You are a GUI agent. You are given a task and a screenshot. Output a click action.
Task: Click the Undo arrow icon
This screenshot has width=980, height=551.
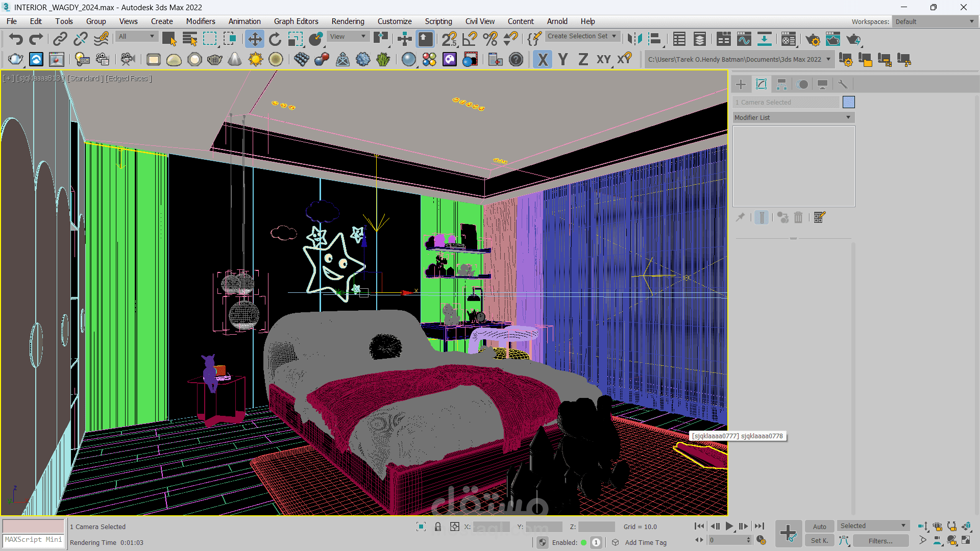coord(16,39)
